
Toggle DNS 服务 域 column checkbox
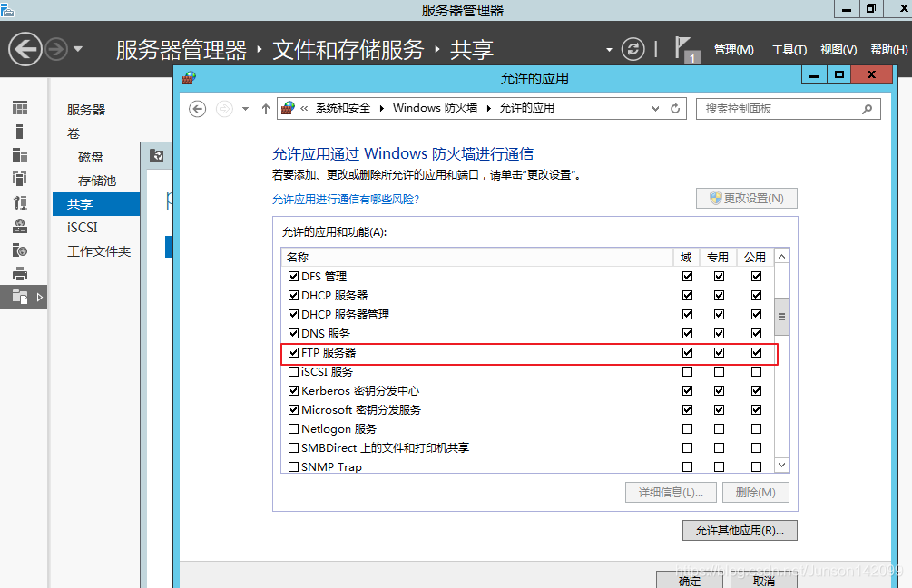coord(688,333)
